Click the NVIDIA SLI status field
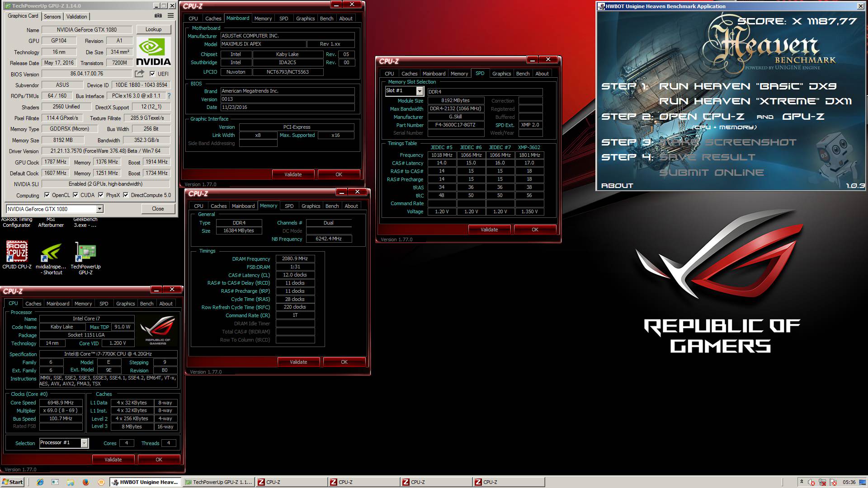868x488 pixels. tap(105, 184)
